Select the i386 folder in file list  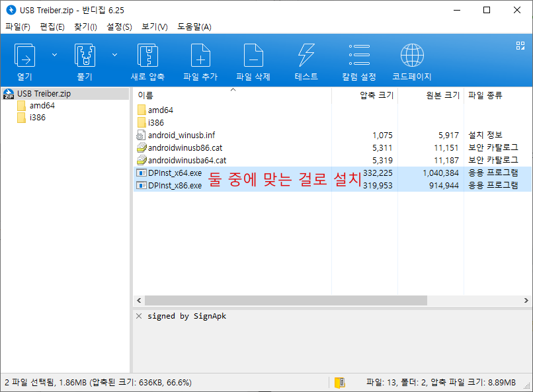155,123
